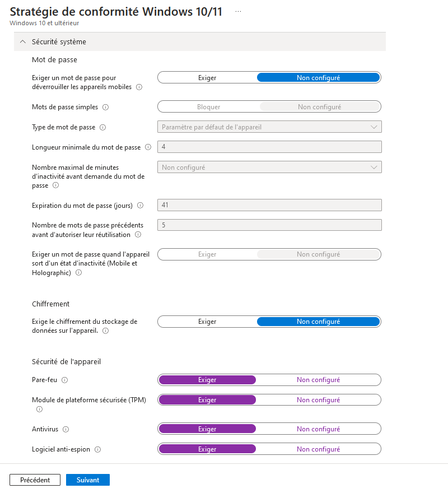This screenshot has height=493, width=448.
Task: Set Antivirus to Non configuré
Action: pyautogui.click(x=318, y=429)
